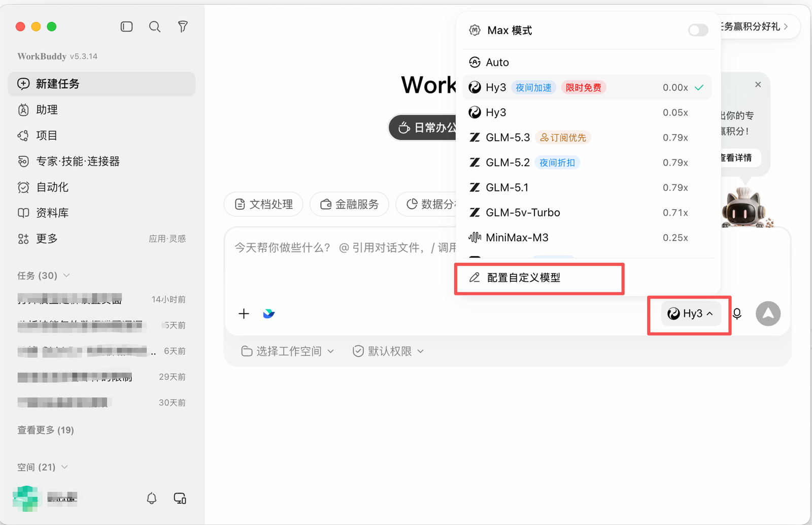
Task: Open search with the magnifier icon
Action: click(x=155, y=26)
